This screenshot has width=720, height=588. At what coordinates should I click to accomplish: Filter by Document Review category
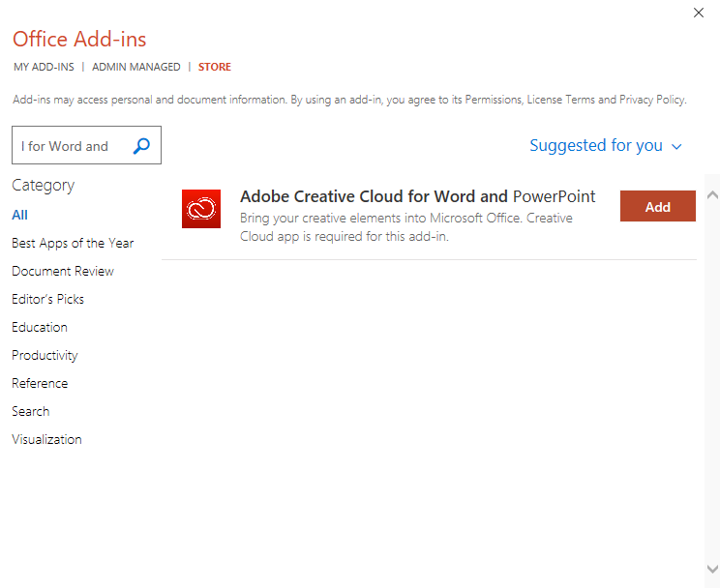pyautogui.click(x=63, y=271)
